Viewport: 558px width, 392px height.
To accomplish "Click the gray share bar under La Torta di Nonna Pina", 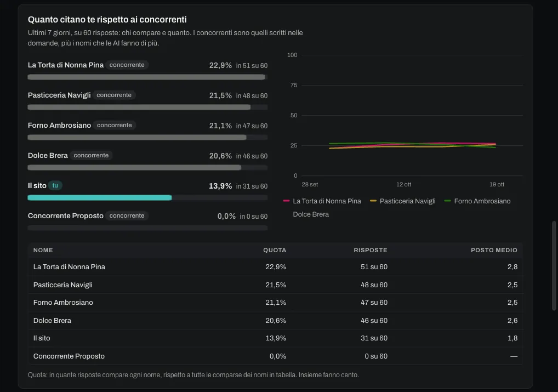I will pyautogui.click(x=146, y=77).
